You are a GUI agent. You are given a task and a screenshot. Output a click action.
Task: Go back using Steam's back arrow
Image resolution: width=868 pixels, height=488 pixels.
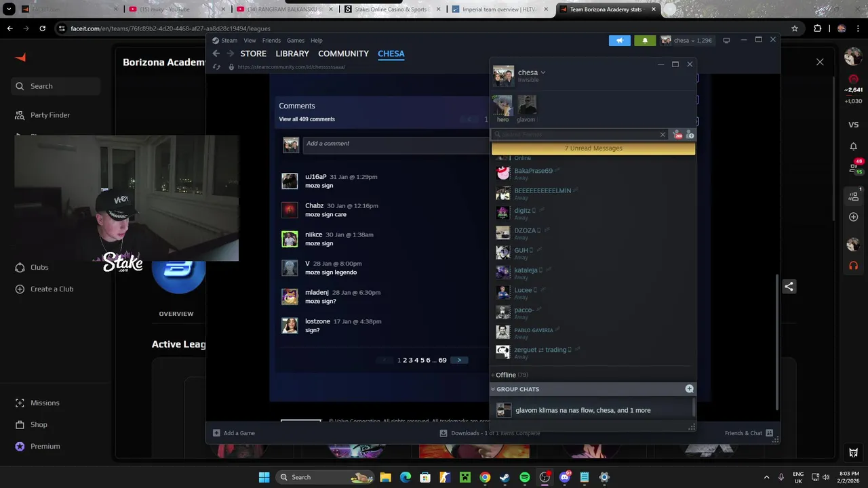216,54
